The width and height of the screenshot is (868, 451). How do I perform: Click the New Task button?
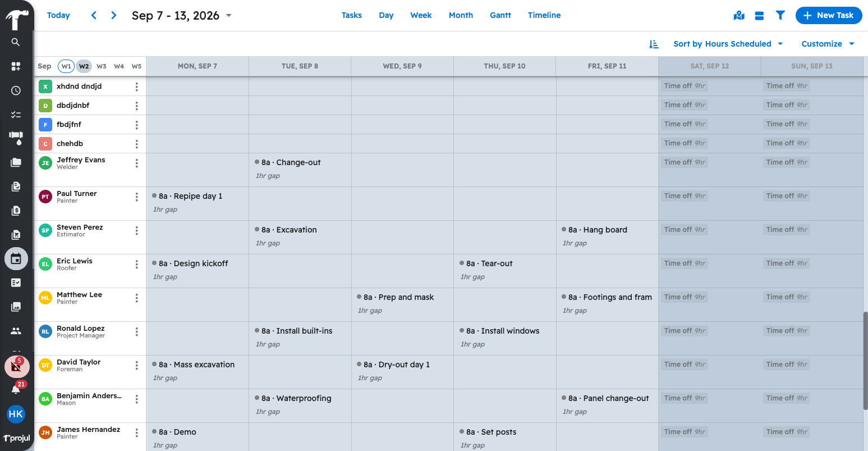coord(829,16)
